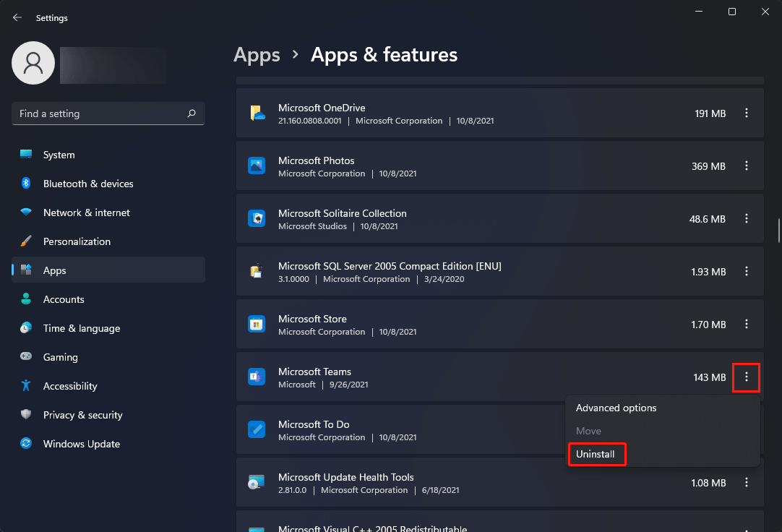Click the Microsoft Store app icon
Viewport: 782px width, 532px height.
[257, 324]
